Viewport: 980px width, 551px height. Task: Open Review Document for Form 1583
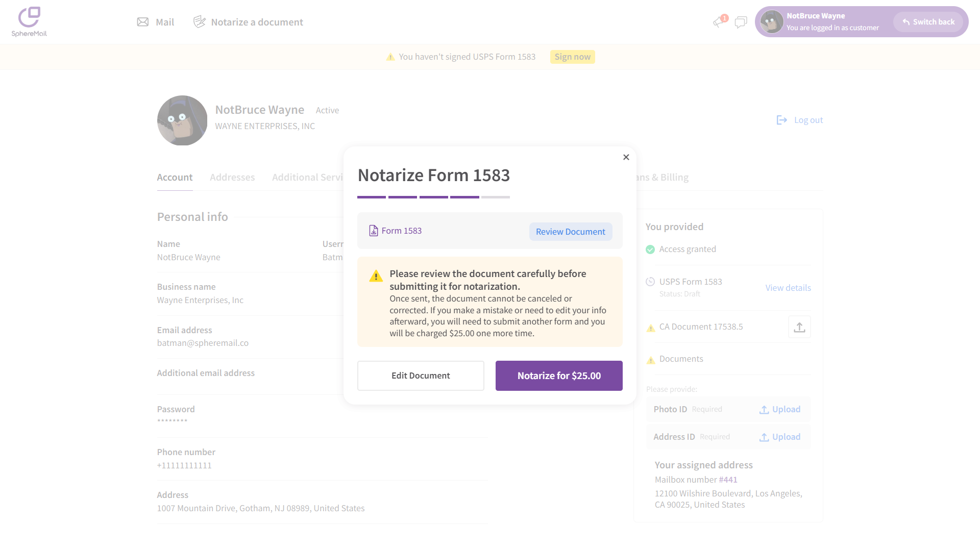[570, 232]
